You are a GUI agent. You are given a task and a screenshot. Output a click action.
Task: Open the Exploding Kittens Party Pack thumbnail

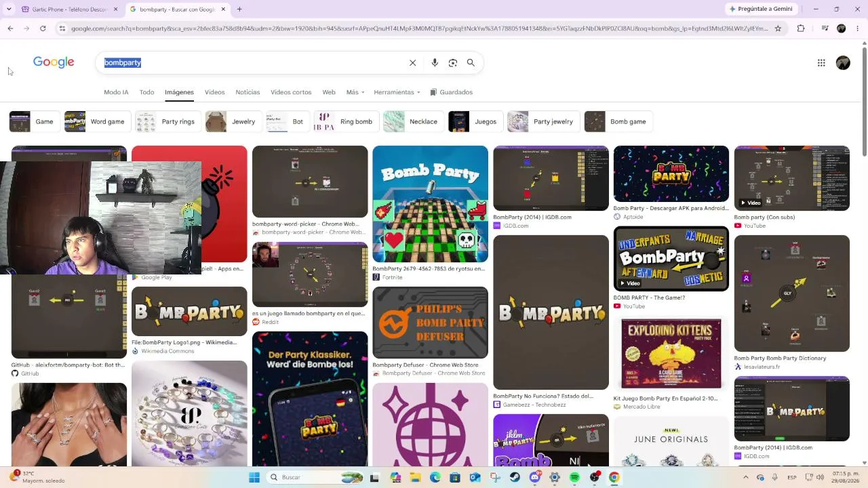671,354
